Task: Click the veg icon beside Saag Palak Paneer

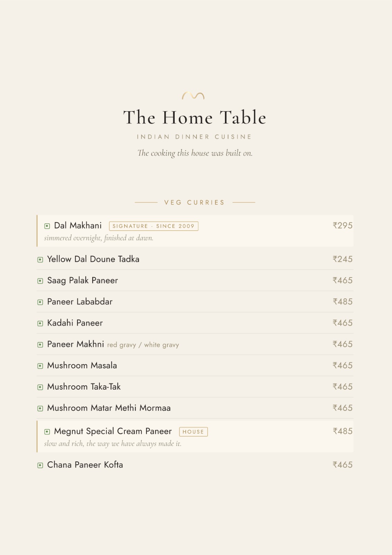Action: coord(40,281)
